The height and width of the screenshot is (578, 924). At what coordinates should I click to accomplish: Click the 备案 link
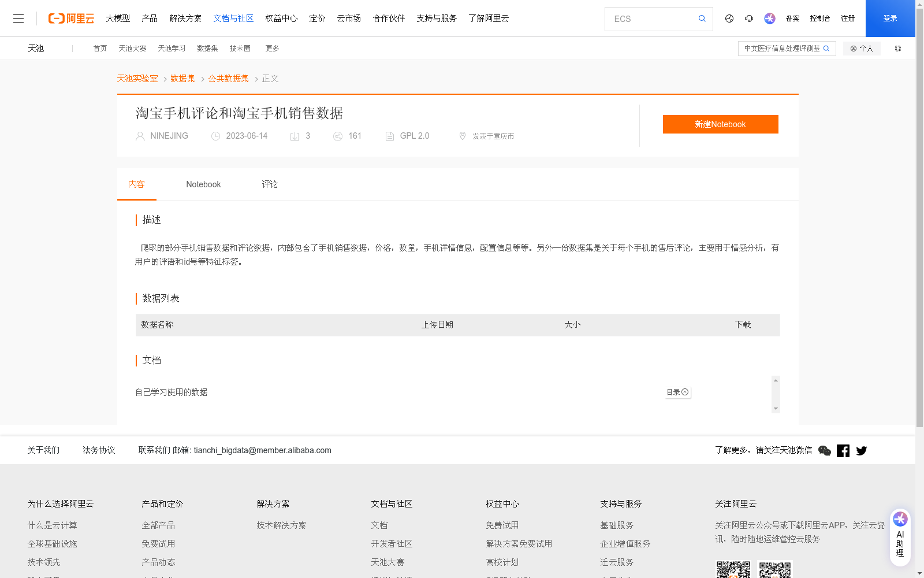(792, 18)
